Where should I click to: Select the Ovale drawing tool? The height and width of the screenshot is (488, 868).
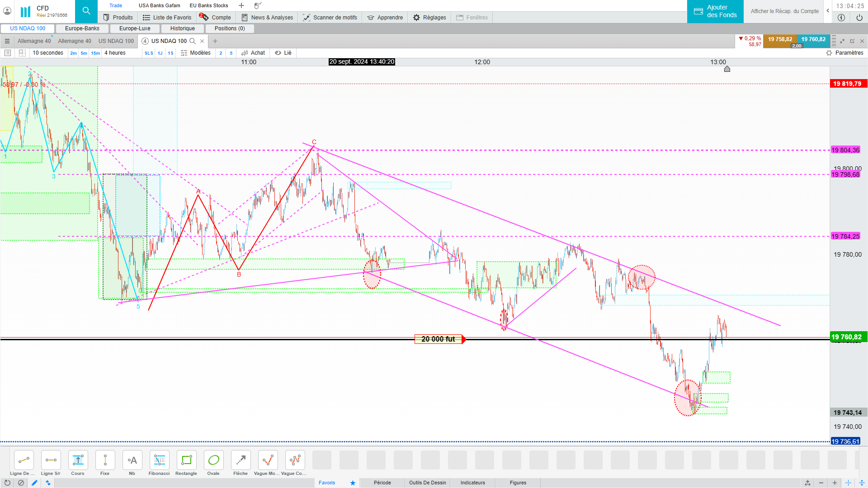(x=213, y=461)
